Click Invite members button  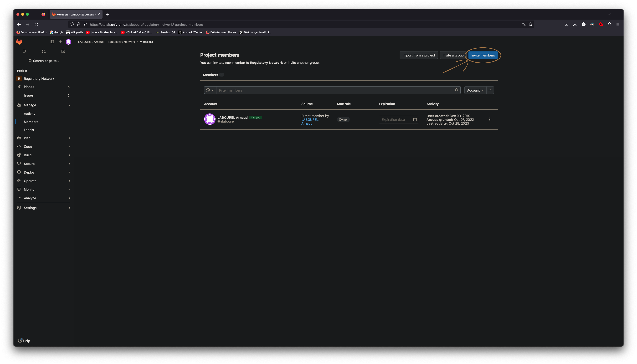[x=483, y=55]
